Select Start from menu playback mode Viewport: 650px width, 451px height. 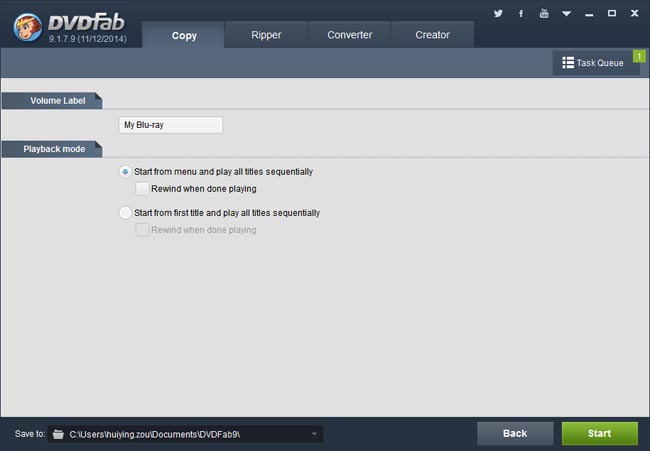[125, 172]
